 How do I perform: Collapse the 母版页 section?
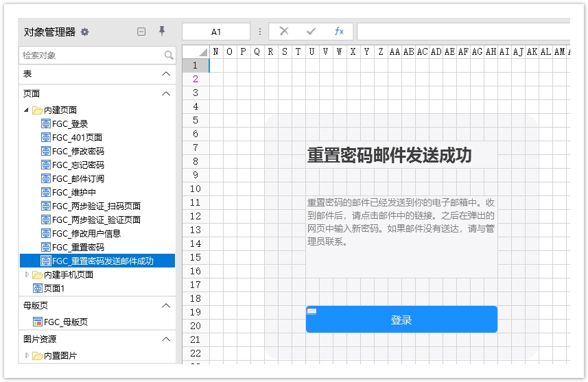click(166, 305)
